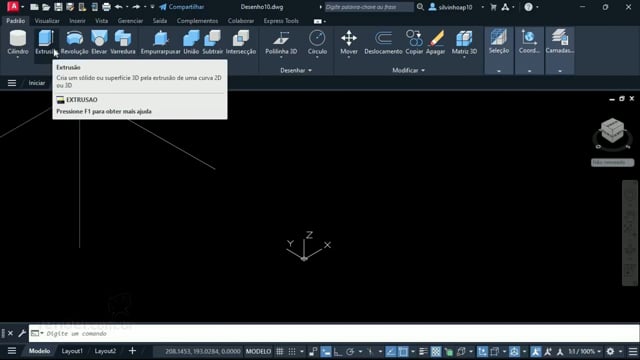Switch to the Visualizar ribbon tab
This screenshot has width=640, height=360.
coord(47,21)
